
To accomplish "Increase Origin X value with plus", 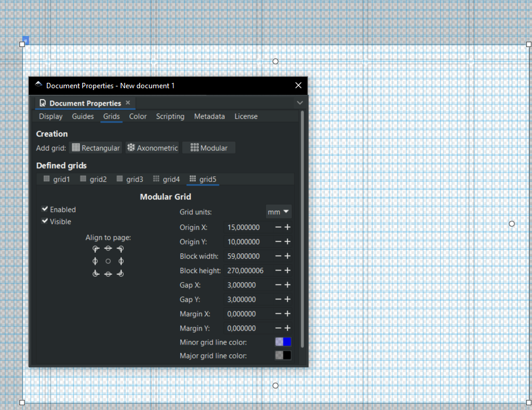I will (288, 228).
